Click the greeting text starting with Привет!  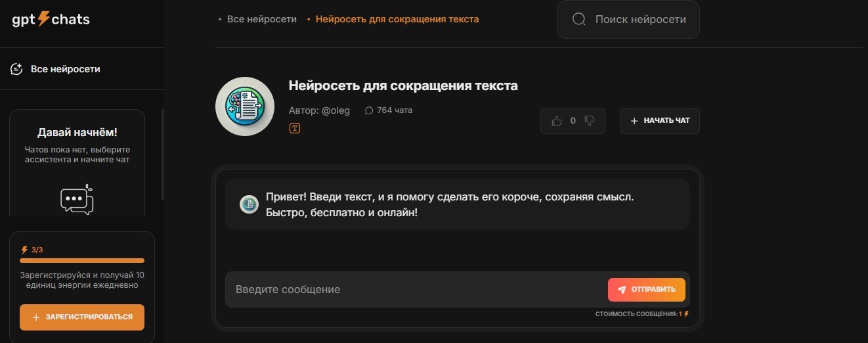450,204
